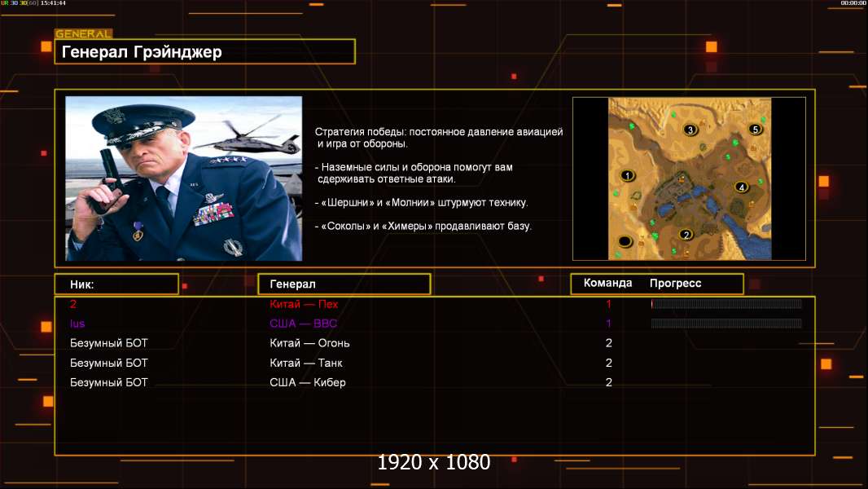Click the "США — Кибер" bot general

308,382
